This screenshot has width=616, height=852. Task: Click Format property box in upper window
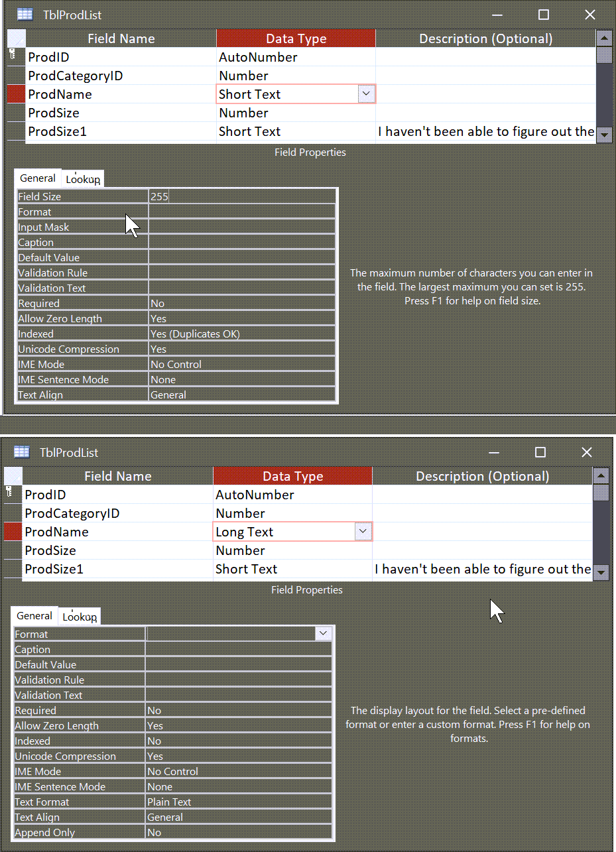(x=242, y=212)
